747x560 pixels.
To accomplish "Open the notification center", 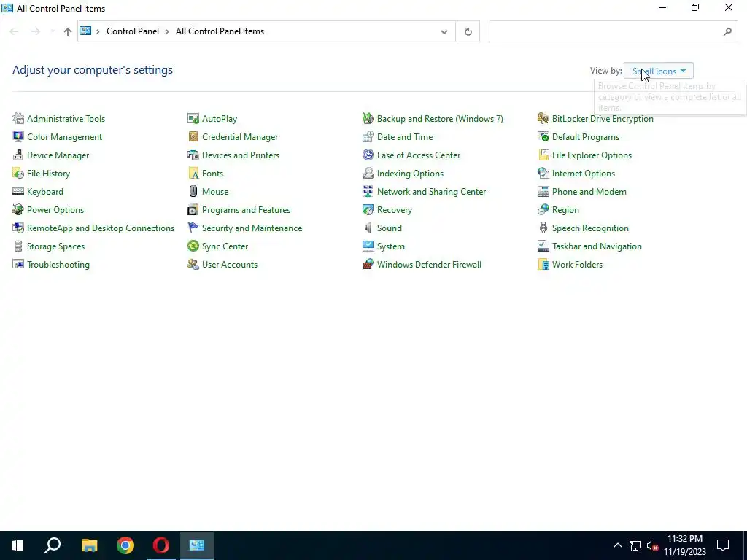I will 723,545.
